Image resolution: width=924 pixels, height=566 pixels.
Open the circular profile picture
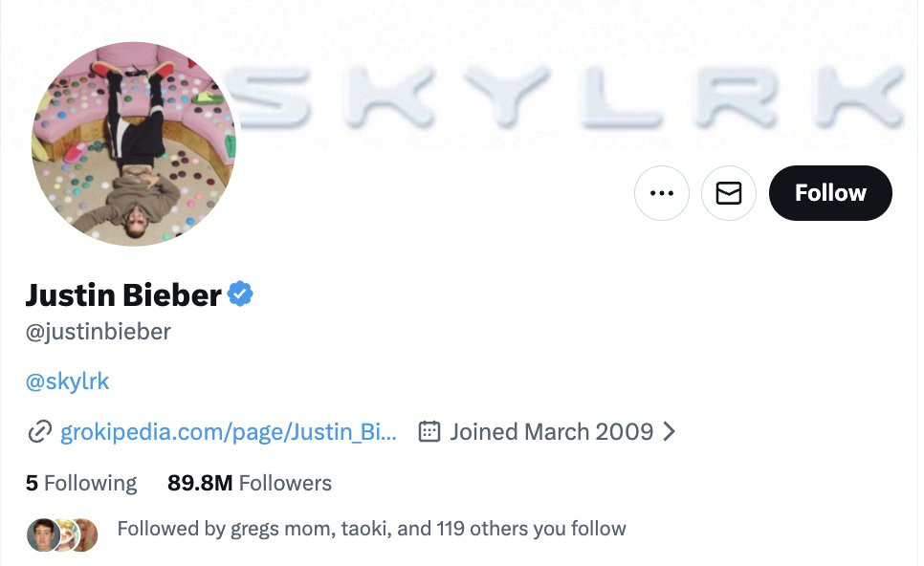(134, 143)
